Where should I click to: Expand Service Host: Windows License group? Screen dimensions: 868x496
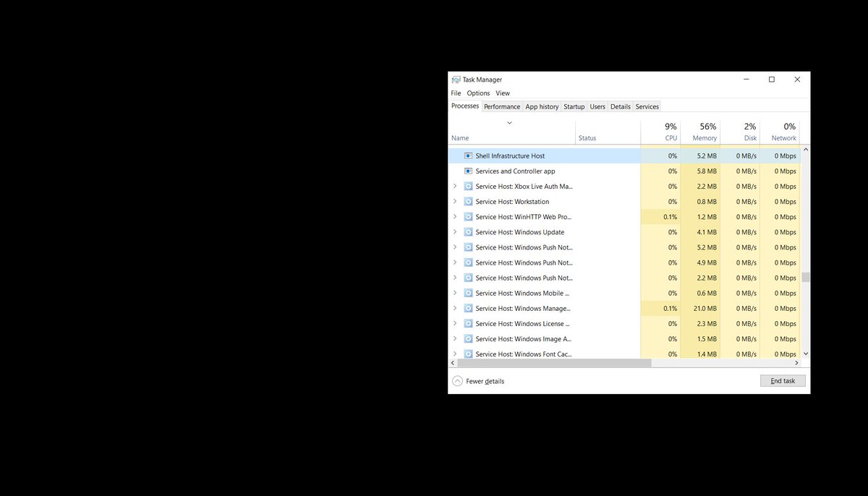coord(455,323)
